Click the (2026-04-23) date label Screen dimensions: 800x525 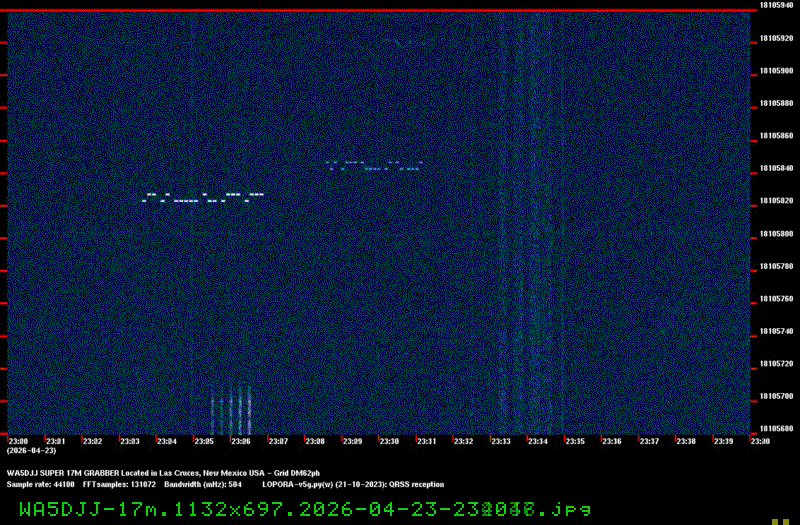31,451
